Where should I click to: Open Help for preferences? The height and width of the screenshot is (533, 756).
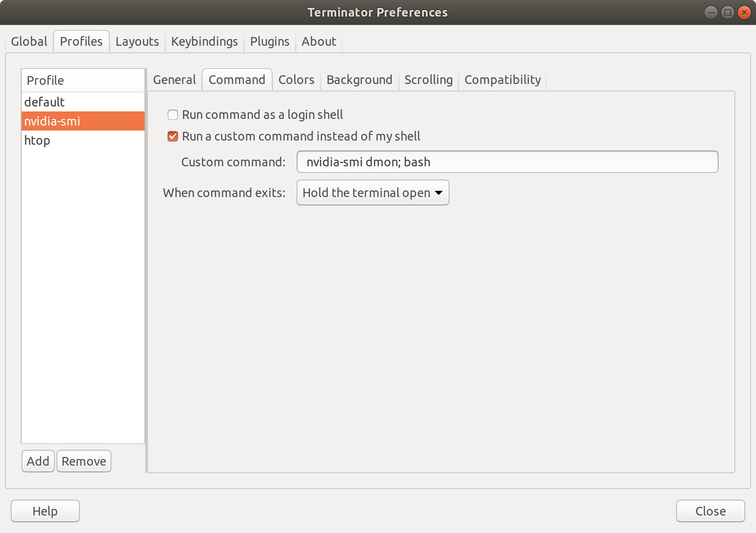click(x=45, y=511)
